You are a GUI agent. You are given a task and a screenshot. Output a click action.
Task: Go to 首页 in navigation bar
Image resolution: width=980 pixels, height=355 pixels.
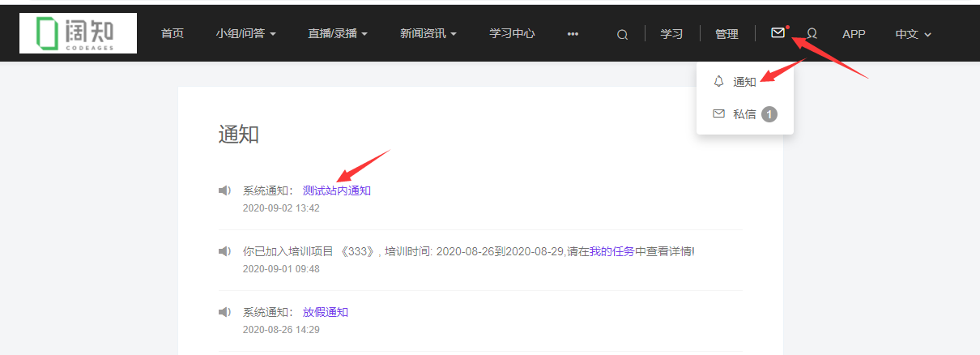(172, 34)
